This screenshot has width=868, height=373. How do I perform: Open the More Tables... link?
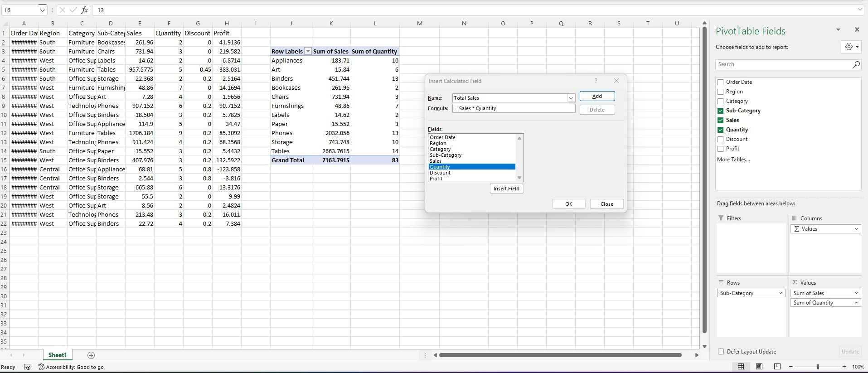[x=733, y=160]
